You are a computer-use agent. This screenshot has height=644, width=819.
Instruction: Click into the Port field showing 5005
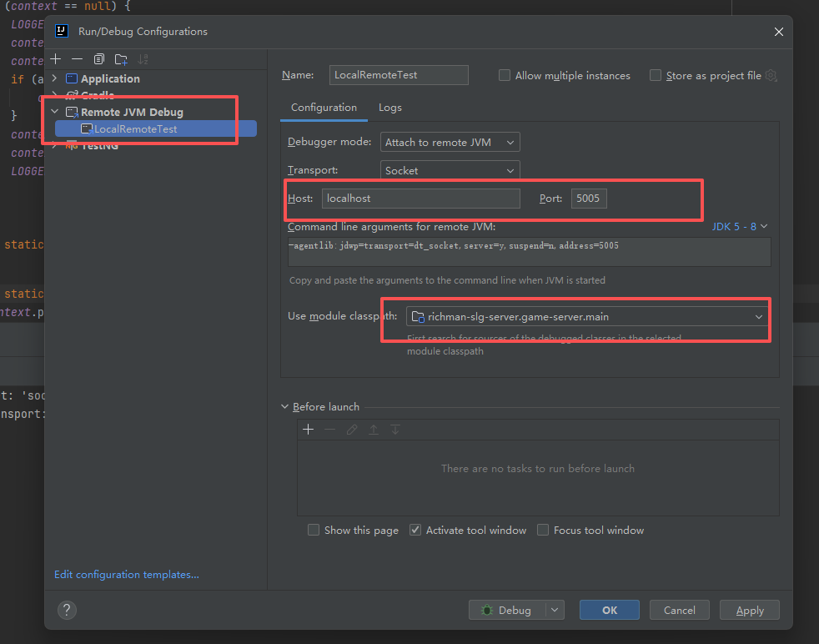tap(589, 199)
